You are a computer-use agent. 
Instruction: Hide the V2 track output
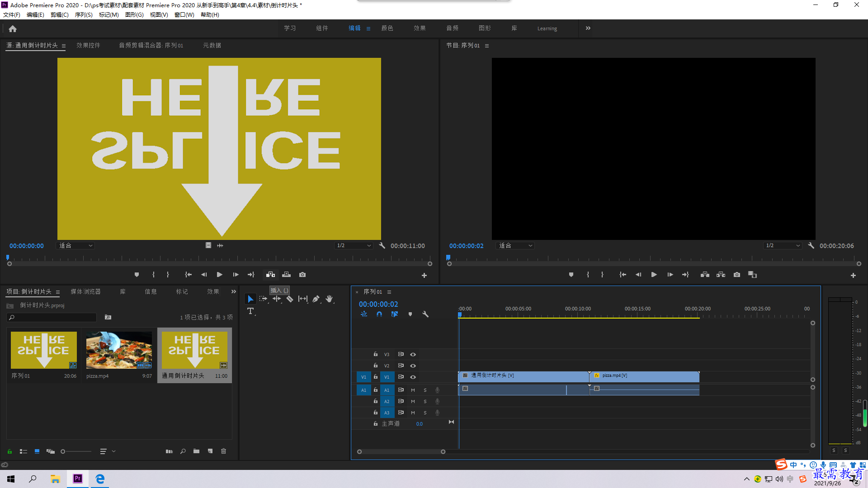click(x=413, y=366)
